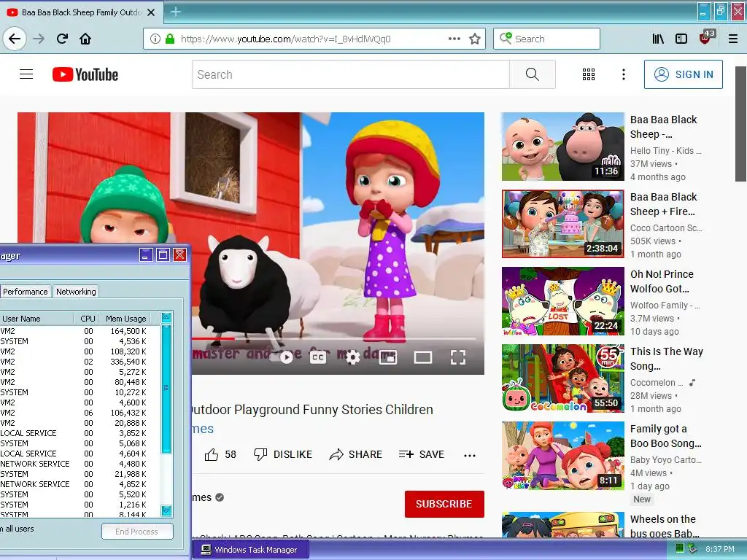Maximize the Task Manager window
This screenshot has height=560, width=747.
(x=163, y=254)
